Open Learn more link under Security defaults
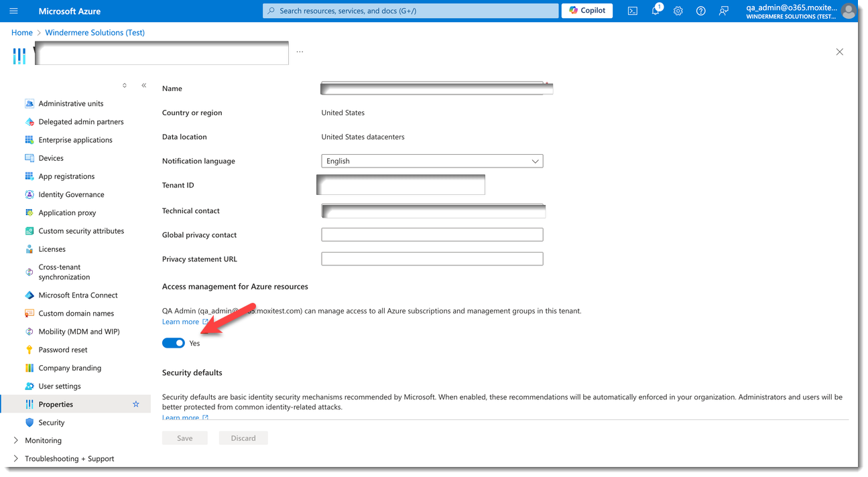 tap(185, 417)
